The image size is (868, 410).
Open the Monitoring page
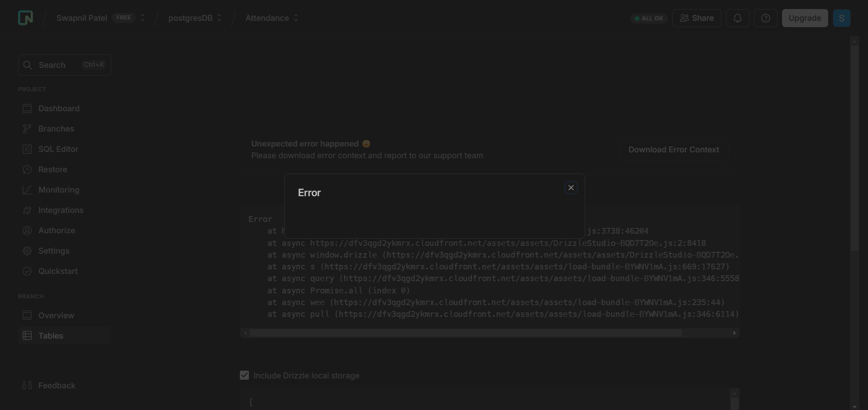click(59, 190)
